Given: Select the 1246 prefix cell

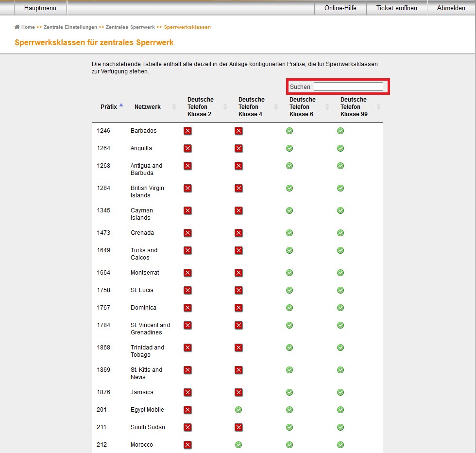Looking at the screenshot, I should (103, 131).
